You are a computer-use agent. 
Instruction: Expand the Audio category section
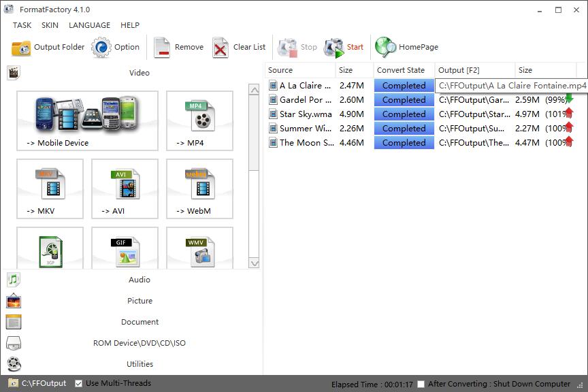[x=139, y=280]
